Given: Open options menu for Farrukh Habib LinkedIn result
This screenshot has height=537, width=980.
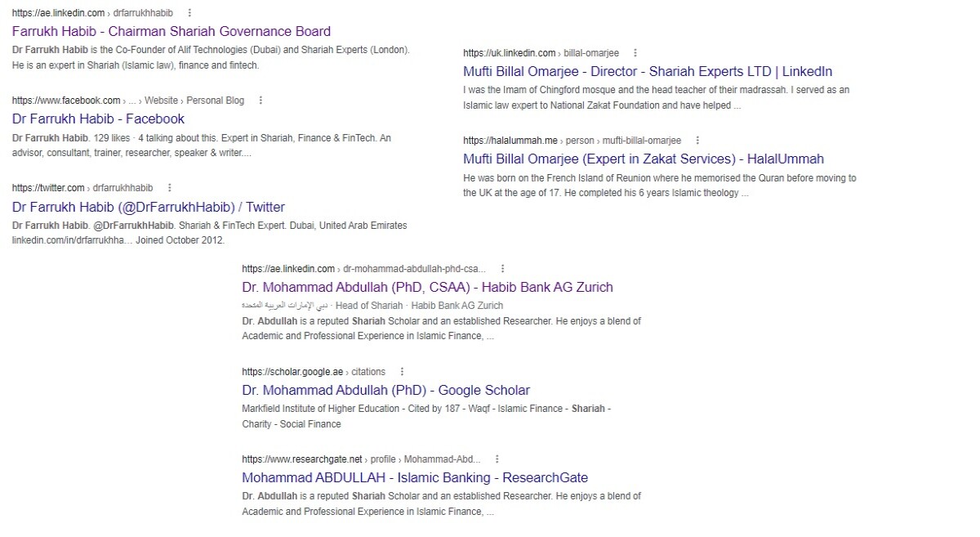Looking at the screenshot, I should tap(190, 13).
